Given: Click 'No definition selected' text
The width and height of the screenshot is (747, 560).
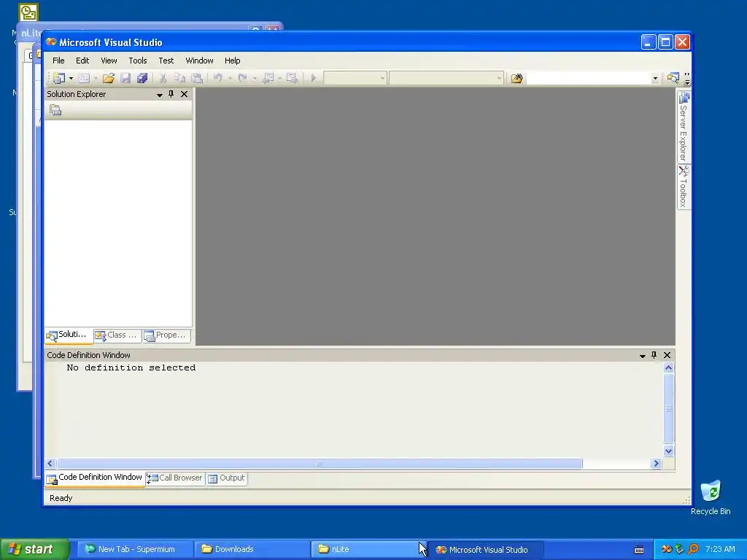Looking at the screenshot, I should coord(131,367).
